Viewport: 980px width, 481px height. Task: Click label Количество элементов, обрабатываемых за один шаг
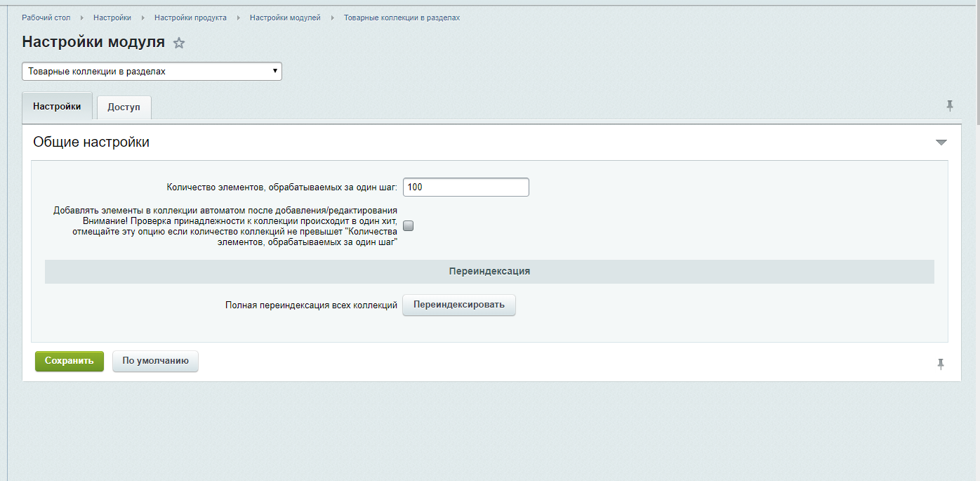coord(282,187)
